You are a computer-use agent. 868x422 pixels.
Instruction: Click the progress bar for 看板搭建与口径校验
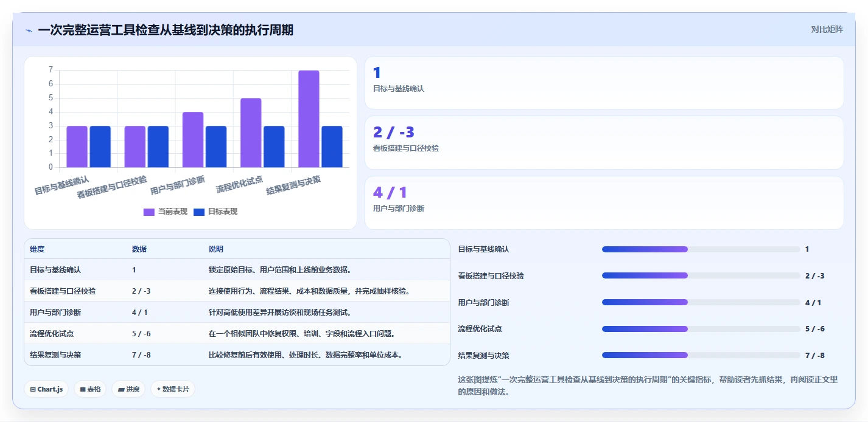[x=701, y=275]
